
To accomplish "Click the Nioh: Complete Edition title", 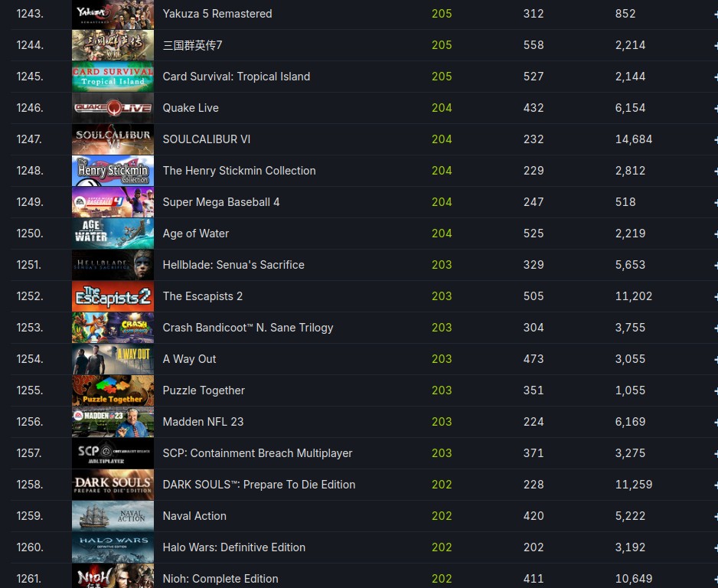I will [220, 579].
